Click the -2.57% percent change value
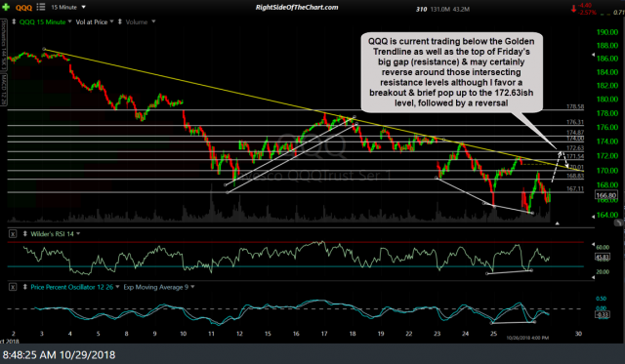This screenshot has width=625, height=364. (588, 13)
